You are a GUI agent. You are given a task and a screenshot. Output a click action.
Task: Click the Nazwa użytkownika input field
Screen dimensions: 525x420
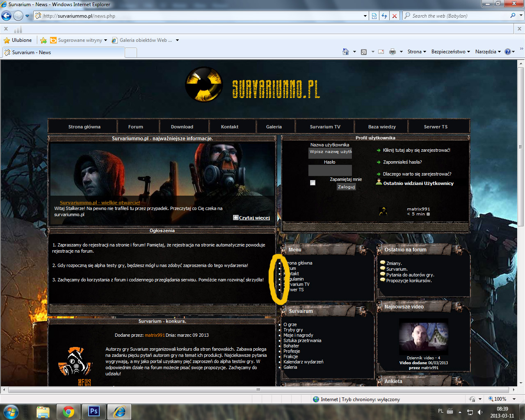coord(330,153)
